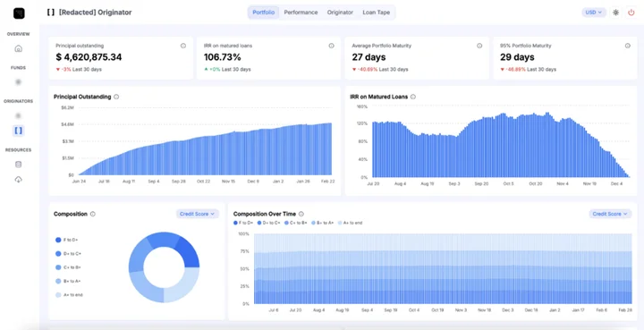Switch to the Performance tab

pos(301,13)
